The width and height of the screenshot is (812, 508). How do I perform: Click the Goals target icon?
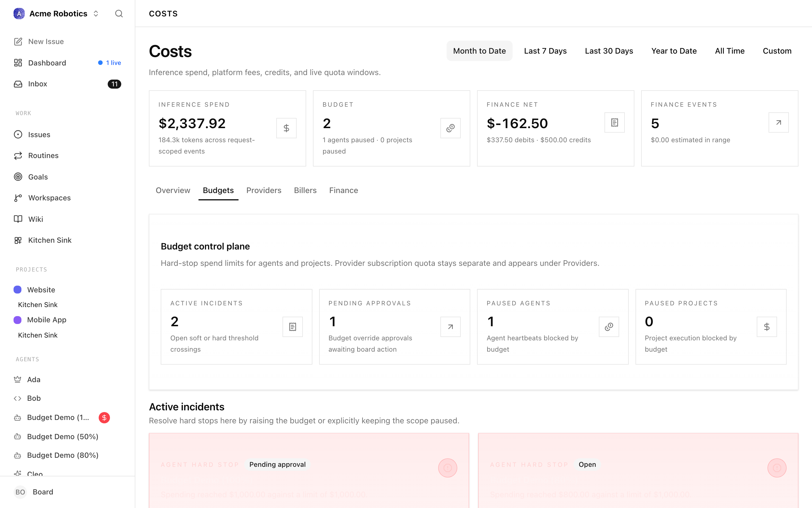[x=18, y=177]
